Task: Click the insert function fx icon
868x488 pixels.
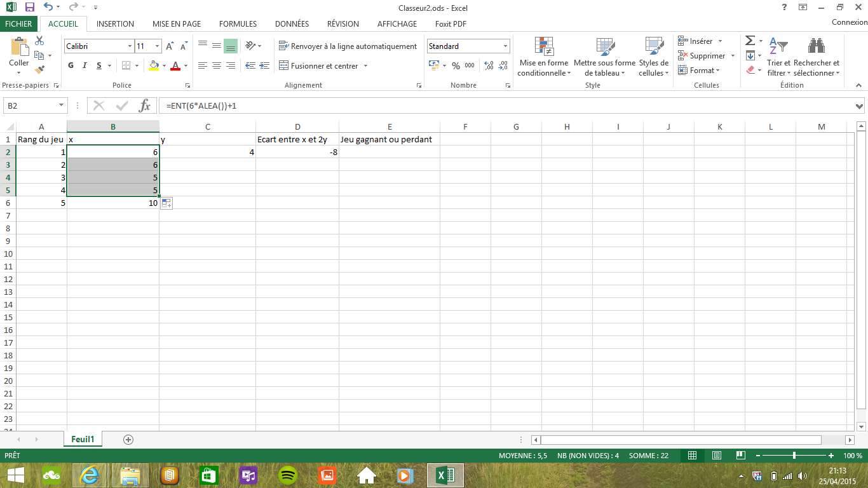Action: click(x=145, y=105)
